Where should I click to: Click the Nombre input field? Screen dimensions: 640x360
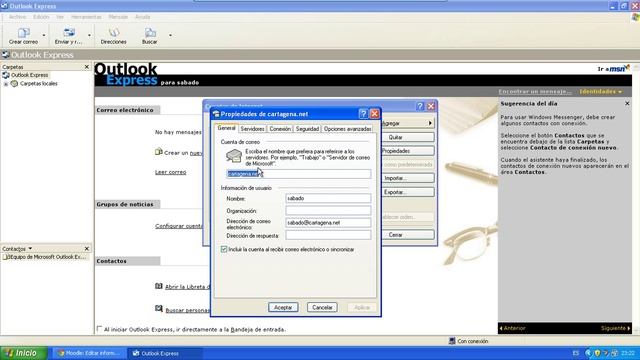coord(328,198)
